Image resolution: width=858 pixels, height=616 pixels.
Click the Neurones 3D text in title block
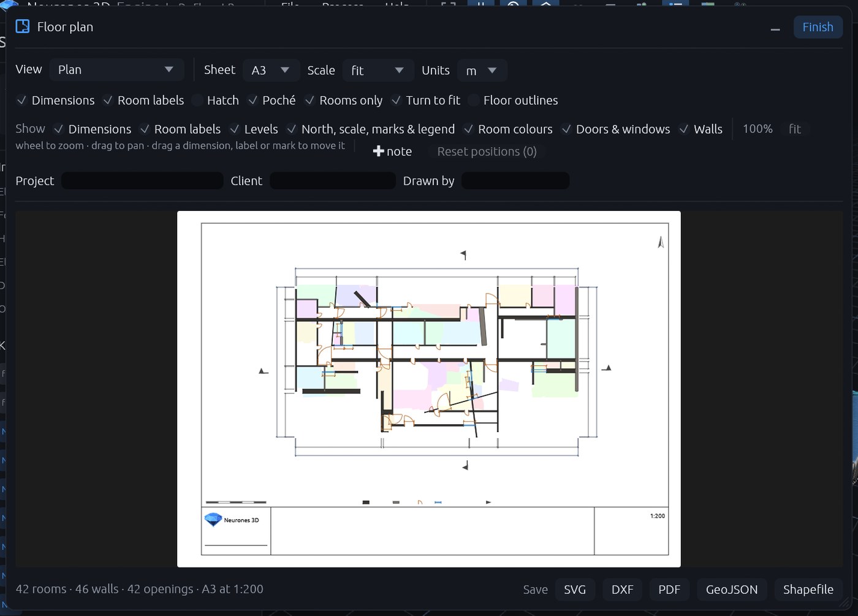[x=241, y=520]
